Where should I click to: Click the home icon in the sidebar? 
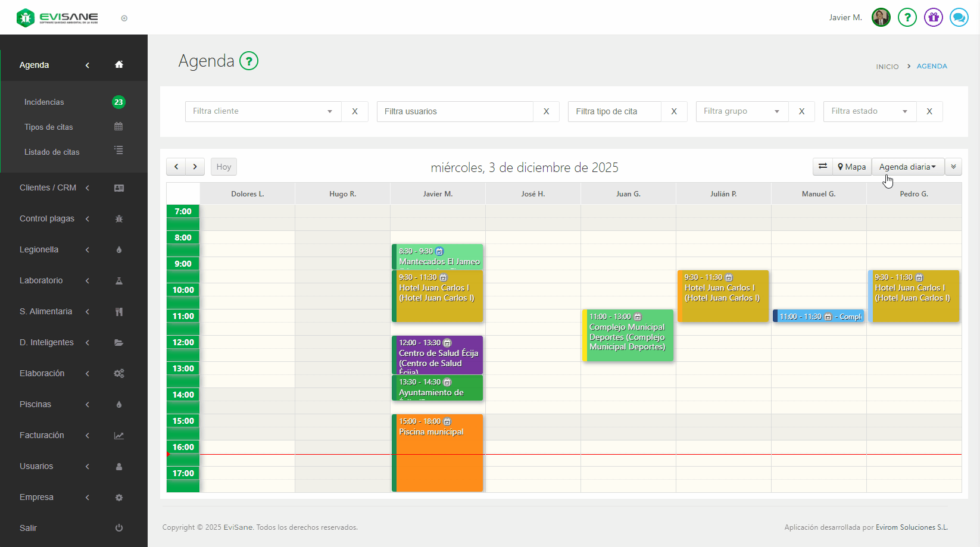coord(118,64)
